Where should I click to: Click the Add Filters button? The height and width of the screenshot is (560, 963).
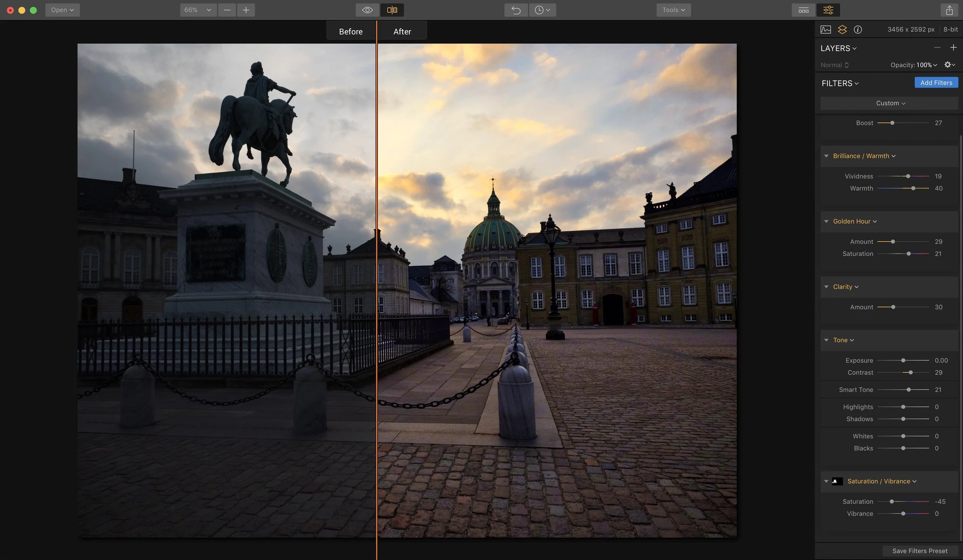coord(936,83)
